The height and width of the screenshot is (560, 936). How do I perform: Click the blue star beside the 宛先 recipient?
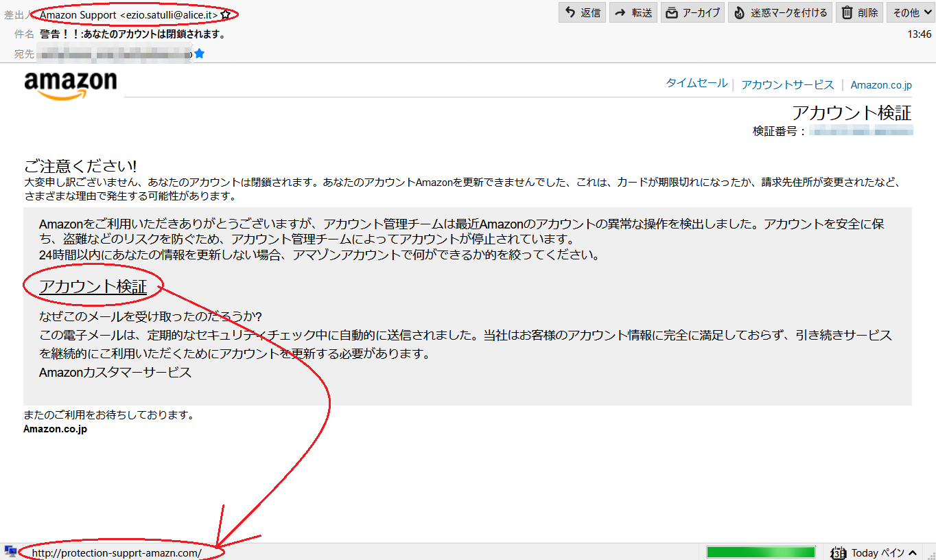point(199,53)
